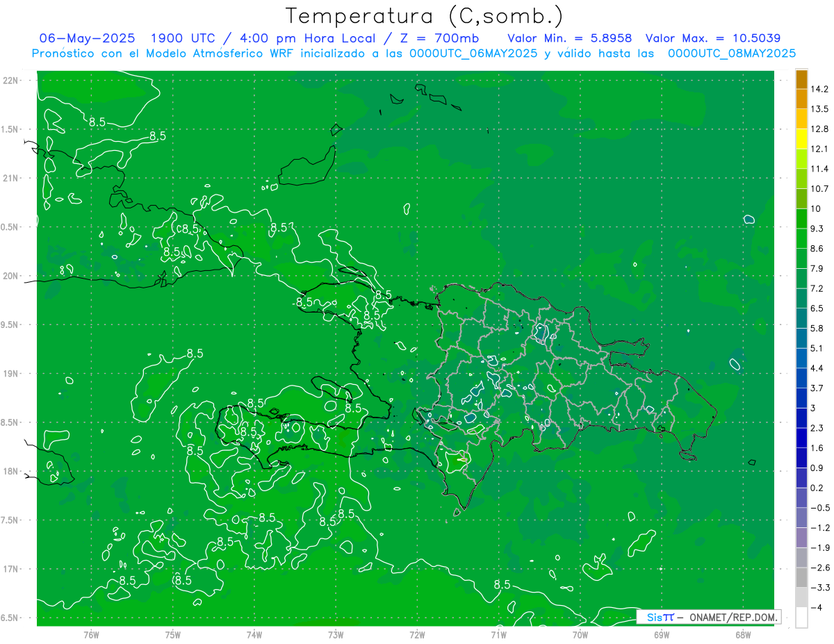Click the 74W longitude axis label

(x=254, y=635)
